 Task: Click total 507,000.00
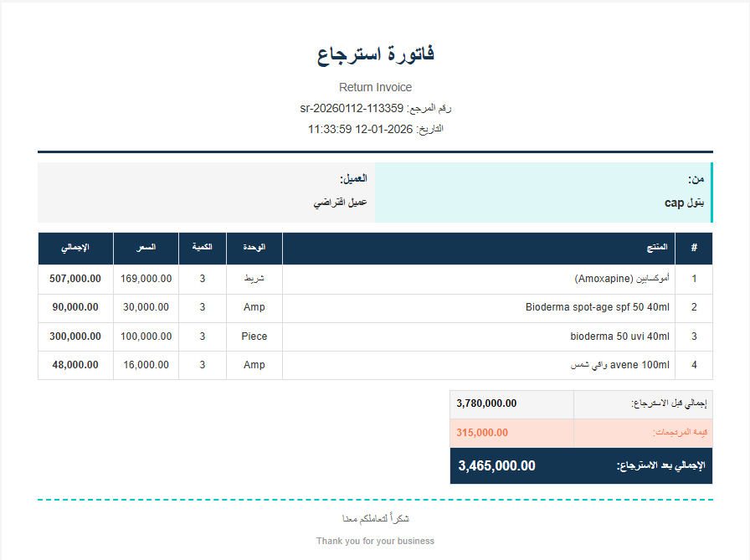click(75, 279)
